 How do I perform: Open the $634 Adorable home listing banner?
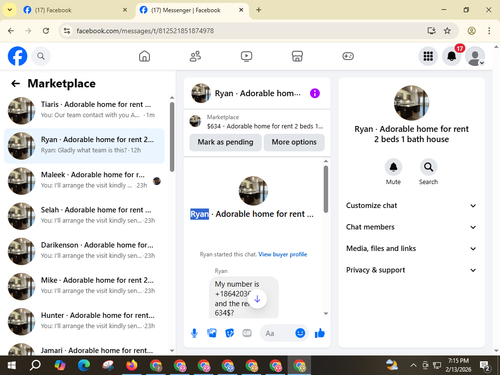(x=257, y=122)
